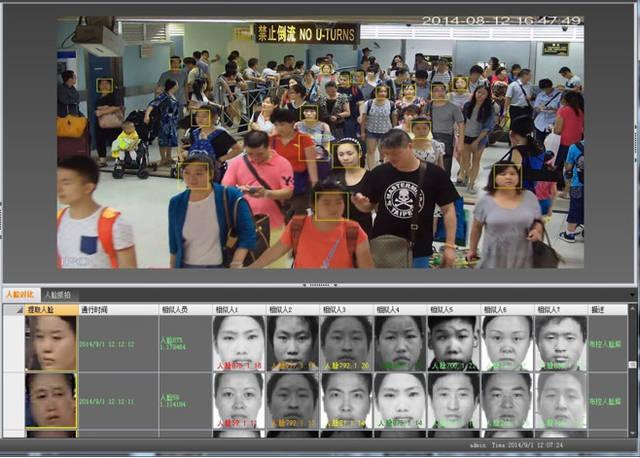Click the 12:12:11 timestamp cell
This screenshot has height=458, width=640.
(108, 400)
